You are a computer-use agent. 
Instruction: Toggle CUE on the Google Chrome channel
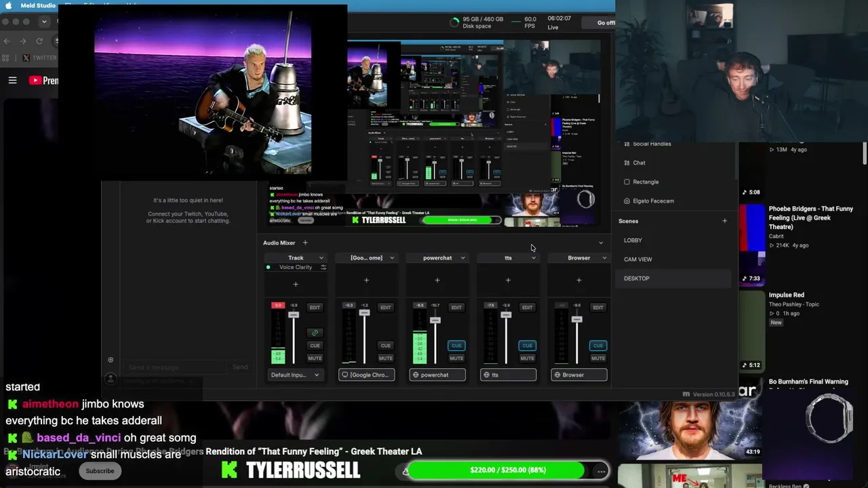coord(385,346)
